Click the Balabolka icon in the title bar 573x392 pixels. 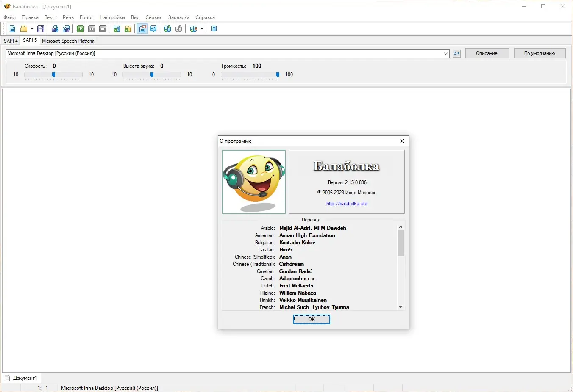(7, 6)
